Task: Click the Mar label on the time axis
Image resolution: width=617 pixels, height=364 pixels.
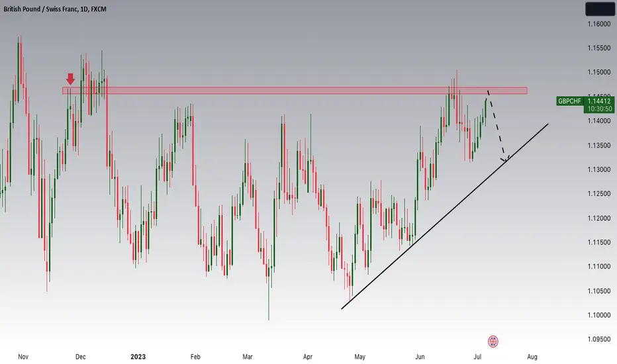Action: [248, 357]
